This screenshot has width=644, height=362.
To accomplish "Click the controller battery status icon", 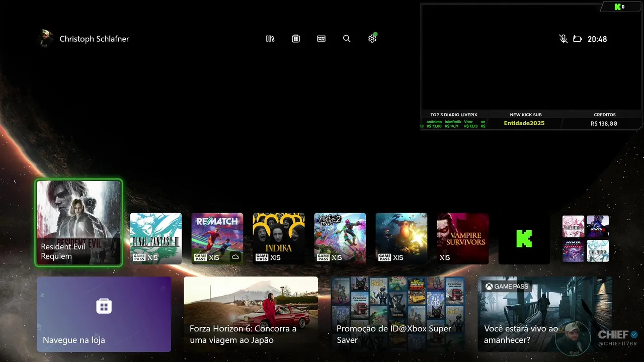I will 578,39.
